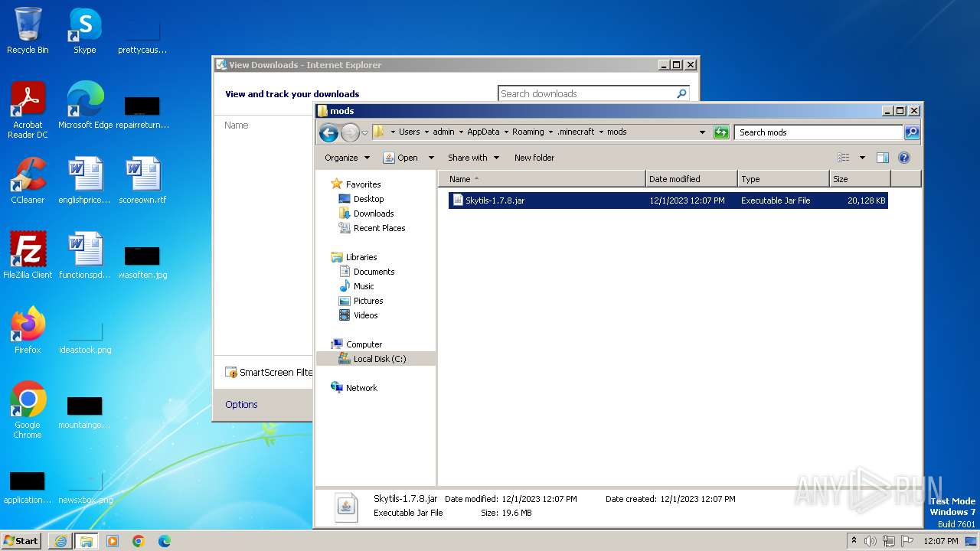Open Explorer help question mark button
980x551 pixels.
[903, 158]
